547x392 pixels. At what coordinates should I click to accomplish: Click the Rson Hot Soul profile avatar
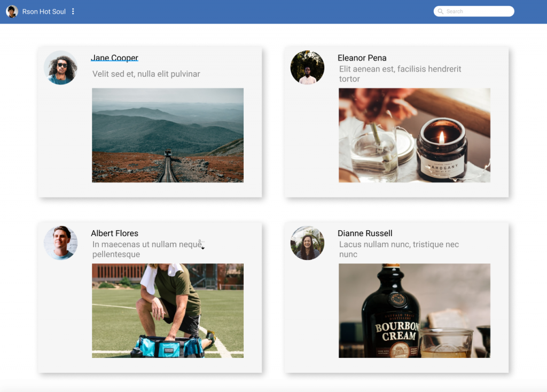pos(12,12)
